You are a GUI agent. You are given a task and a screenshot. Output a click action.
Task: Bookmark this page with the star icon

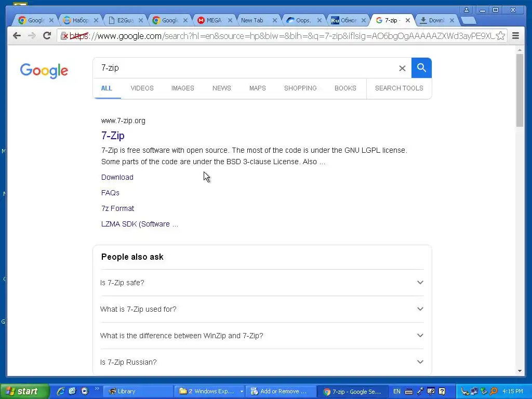(x=500, y=36)
